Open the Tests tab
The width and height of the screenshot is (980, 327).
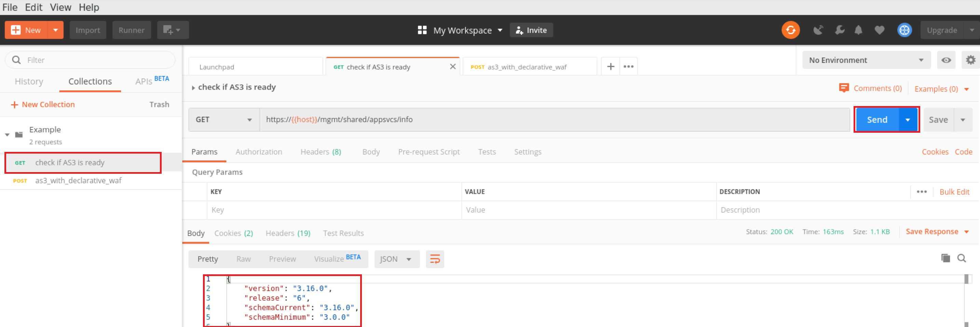[x=487, y=152]
